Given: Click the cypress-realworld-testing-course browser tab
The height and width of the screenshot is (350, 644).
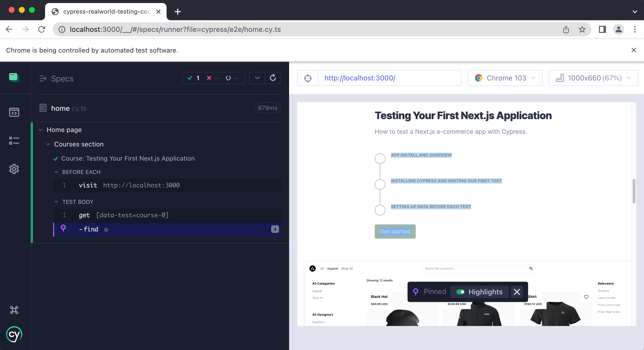Looking at the screenshot, I should point(106,12).
